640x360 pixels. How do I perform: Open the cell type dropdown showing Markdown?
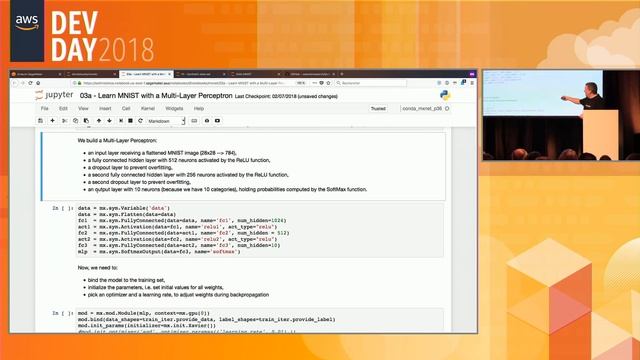[x=166, y=121]
